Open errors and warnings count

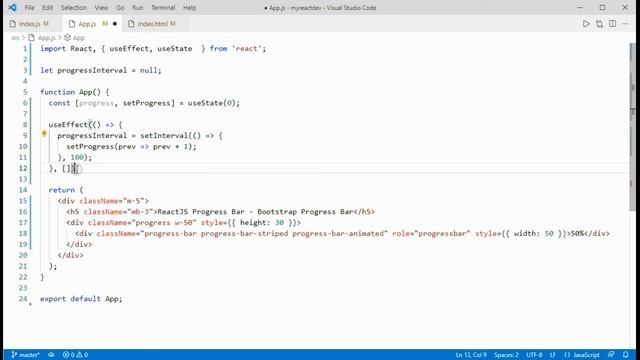click(x=76, y=355)
